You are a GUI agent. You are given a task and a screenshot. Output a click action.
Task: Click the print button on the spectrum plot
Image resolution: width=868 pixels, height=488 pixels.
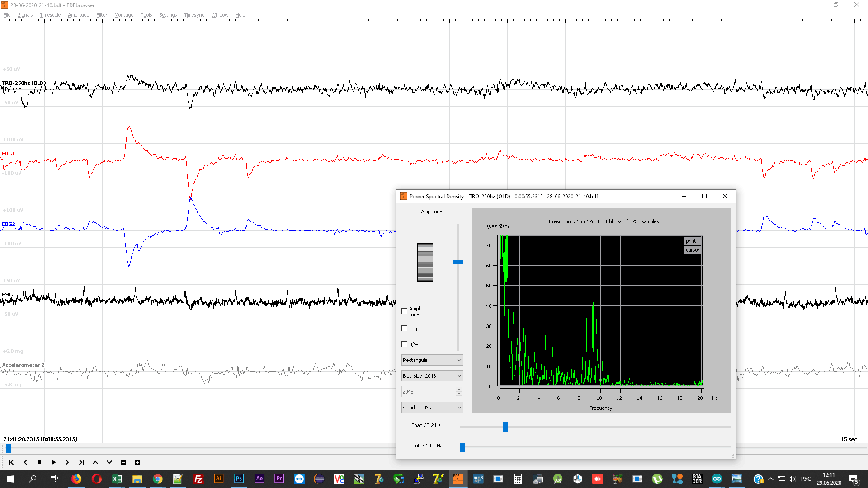tap(693, 241)
